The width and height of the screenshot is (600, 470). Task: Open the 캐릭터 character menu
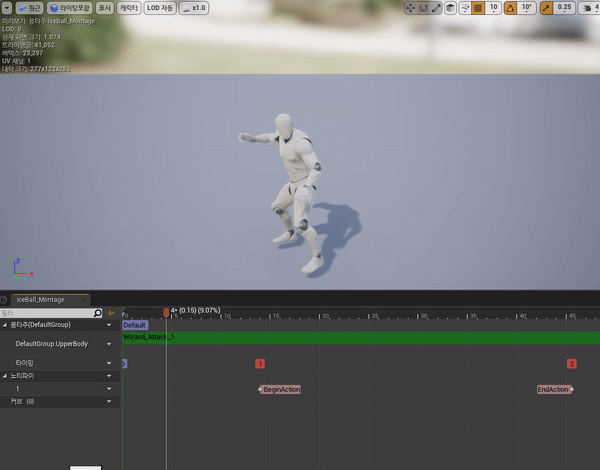tap(129, 8)
